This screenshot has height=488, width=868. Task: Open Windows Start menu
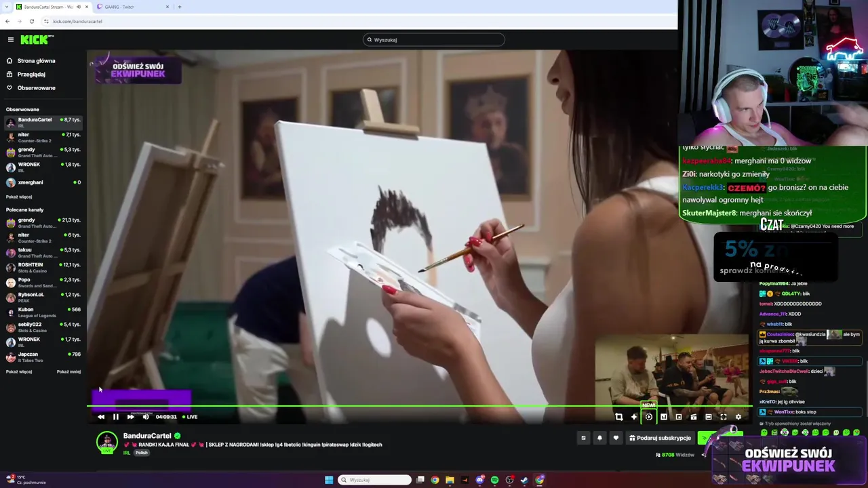329,480
